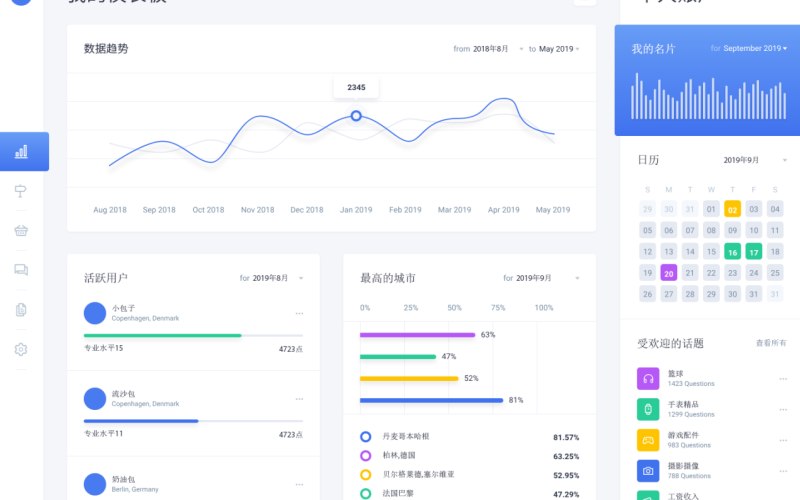Click the signpost sidebar icon
The width and height of the screenshot is (800, 500).
[x=20, y=191]
